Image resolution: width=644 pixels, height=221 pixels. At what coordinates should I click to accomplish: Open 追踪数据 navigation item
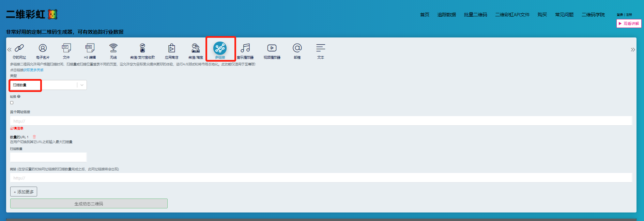coord(447,15)
